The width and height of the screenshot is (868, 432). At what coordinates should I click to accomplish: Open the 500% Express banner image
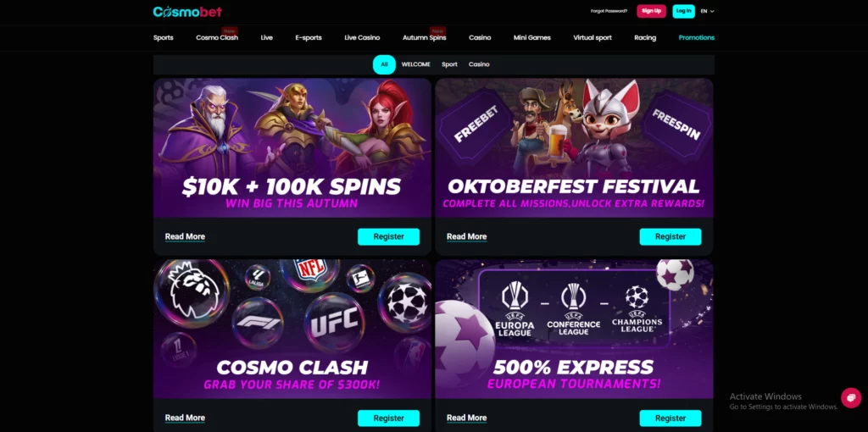[x=574, y=329]
